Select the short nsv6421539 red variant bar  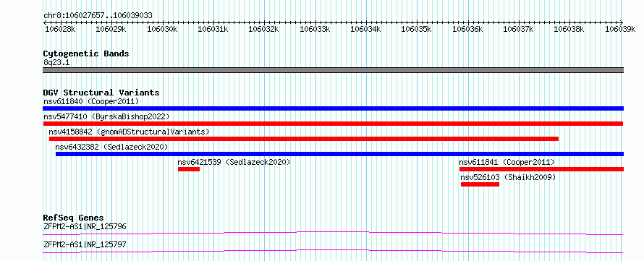coord(189,169)
